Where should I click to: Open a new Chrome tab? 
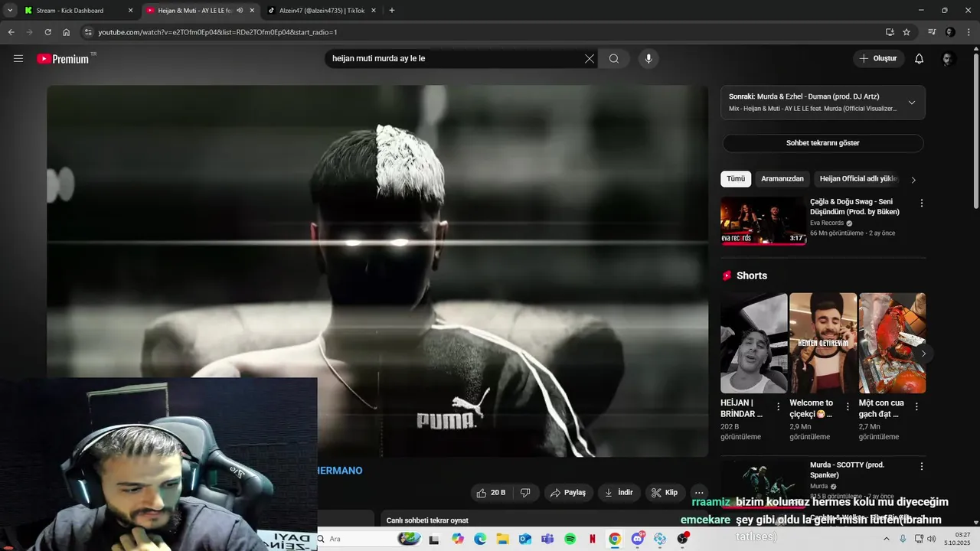tap(392, 11)
